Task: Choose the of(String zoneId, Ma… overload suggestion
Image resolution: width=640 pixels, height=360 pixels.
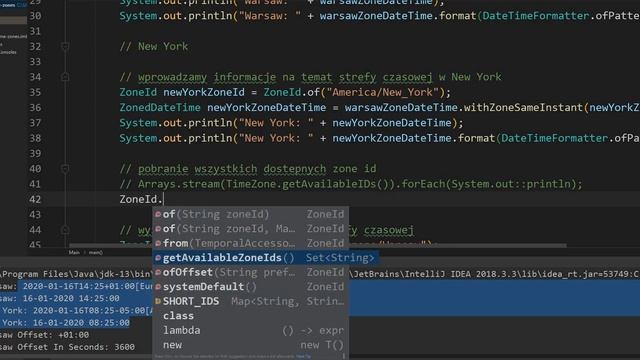Action: point(251,229)
